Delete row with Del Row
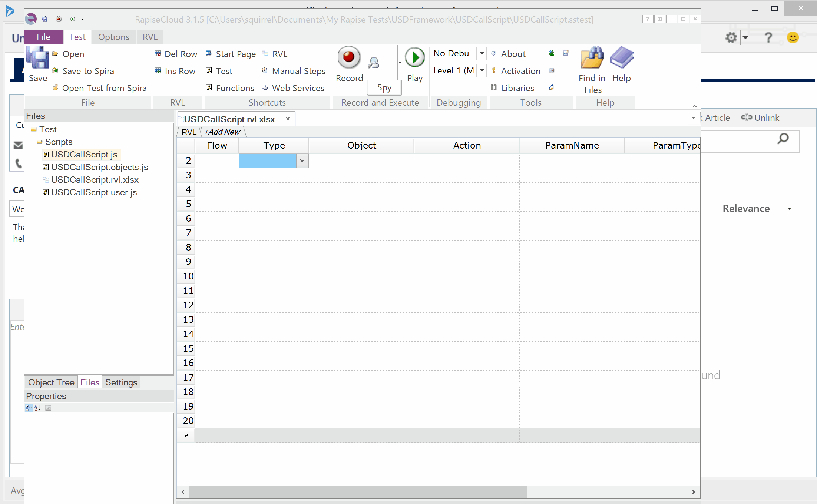Screen dimensions: 817x504 pyautogui.click(x=176, y=54)
